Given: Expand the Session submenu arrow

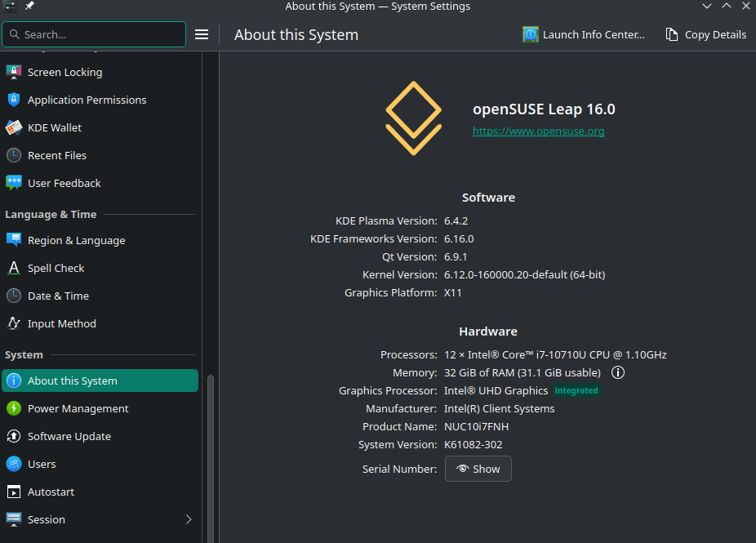Looking at the screenshot, I should pos(189,519).
